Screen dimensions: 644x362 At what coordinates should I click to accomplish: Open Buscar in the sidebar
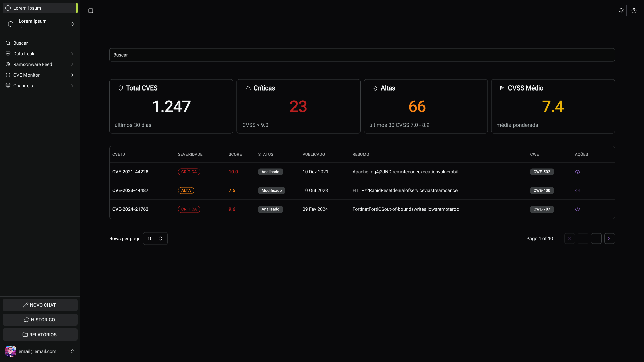pos(40,43)
